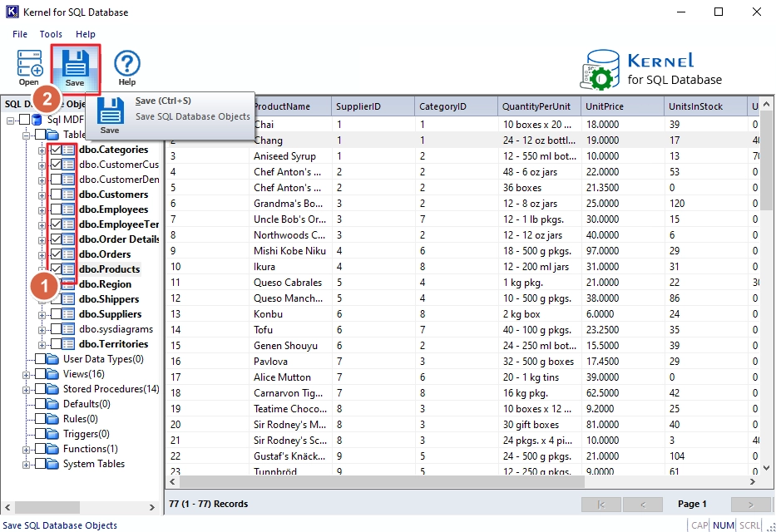Click the dbo.Products table icon
Image resolution: width=776 pixels, height=532 pixels.
[68, 269]
